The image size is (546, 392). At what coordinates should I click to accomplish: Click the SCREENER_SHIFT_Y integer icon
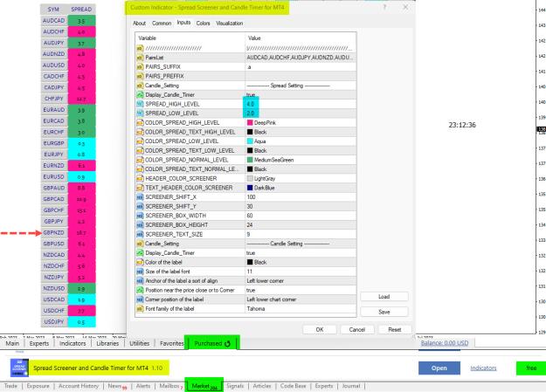(x=140, y=206)
